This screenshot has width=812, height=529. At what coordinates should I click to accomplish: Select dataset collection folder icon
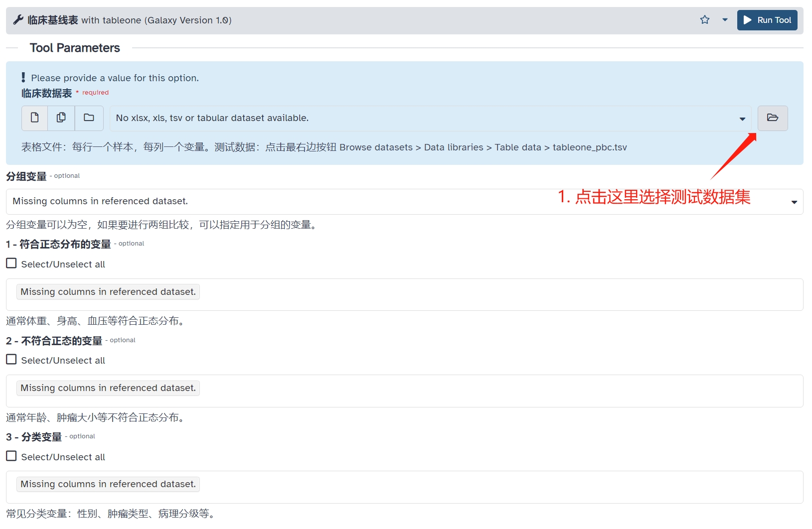pos(89,118)
